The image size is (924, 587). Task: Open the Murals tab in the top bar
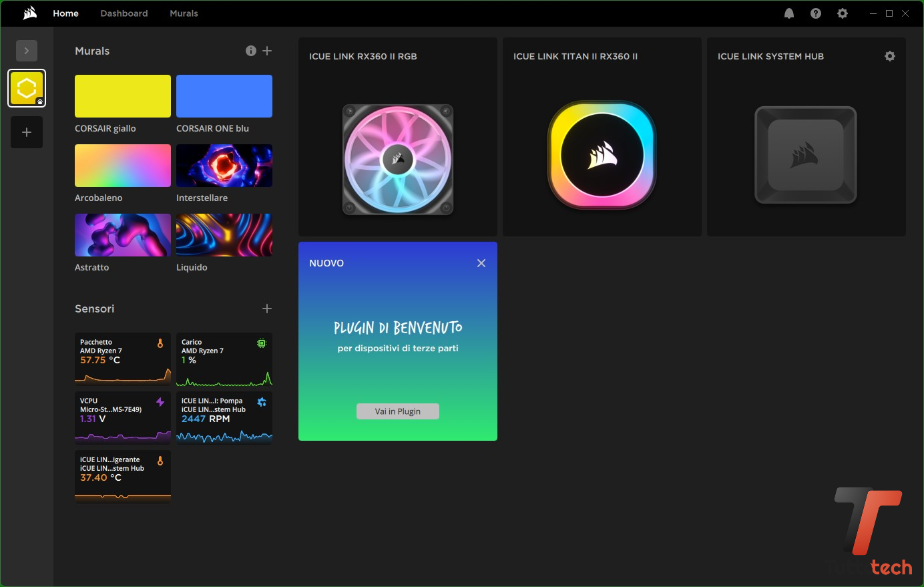tap(184, 13)
